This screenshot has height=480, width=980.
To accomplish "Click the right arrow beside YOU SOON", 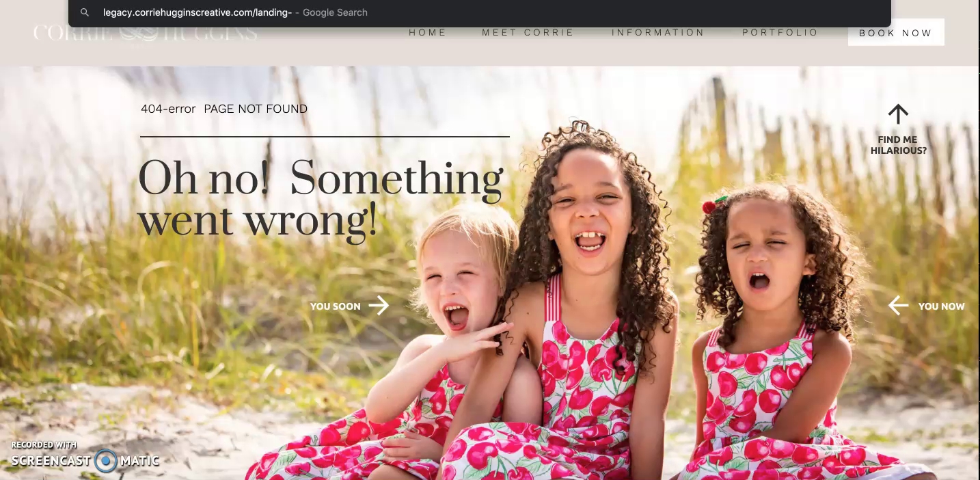I will (379, 306).
